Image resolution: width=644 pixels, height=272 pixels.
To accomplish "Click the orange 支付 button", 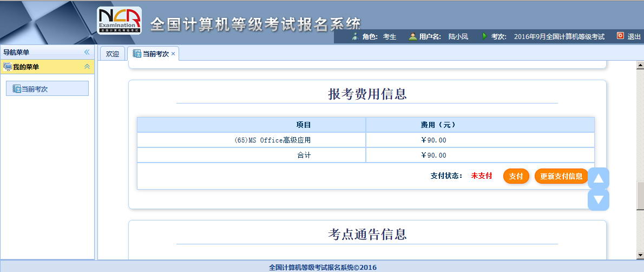I will click(516, 176).
